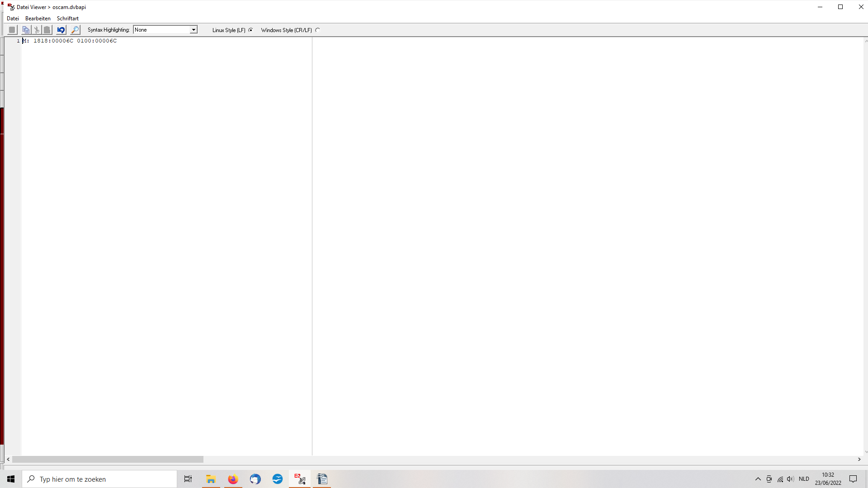This screenshot has width=868, height=488.
Task: Click the Meet Now tray icon
Action: coord(769,479)
